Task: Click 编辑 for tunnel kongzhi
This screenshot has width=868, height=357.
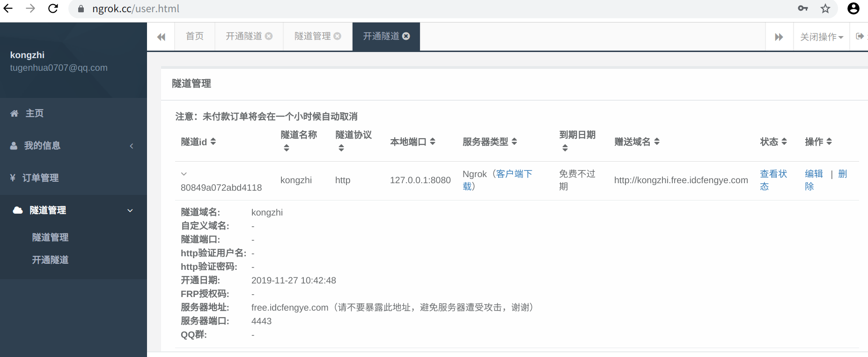Action: tap(814, 174)
